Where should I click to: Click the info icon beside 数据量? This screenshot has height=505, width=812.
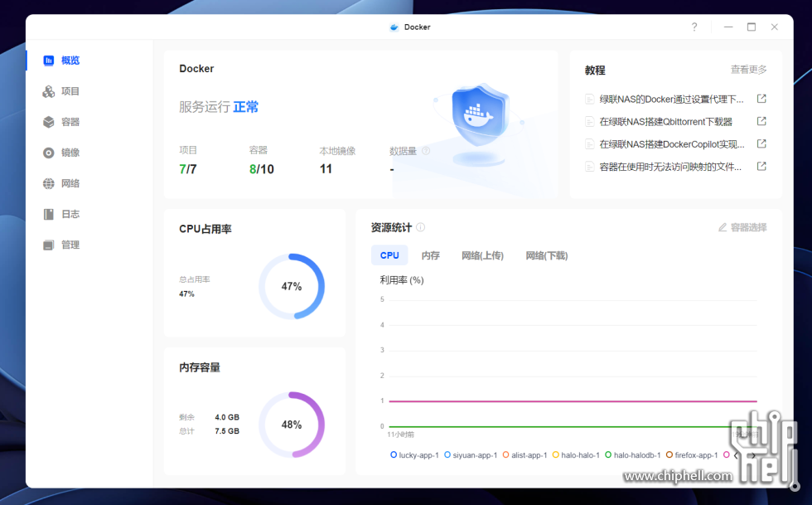[426, 151]
